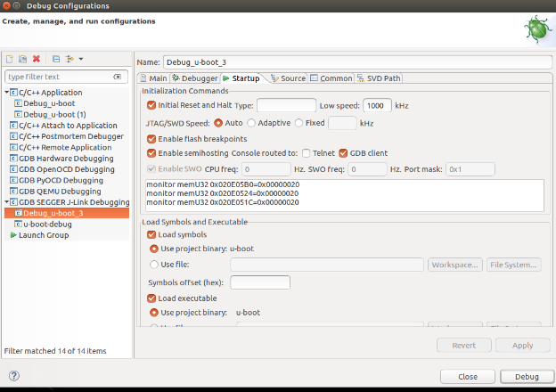Uncheck the GDB client console checkbox

[343, 153]
